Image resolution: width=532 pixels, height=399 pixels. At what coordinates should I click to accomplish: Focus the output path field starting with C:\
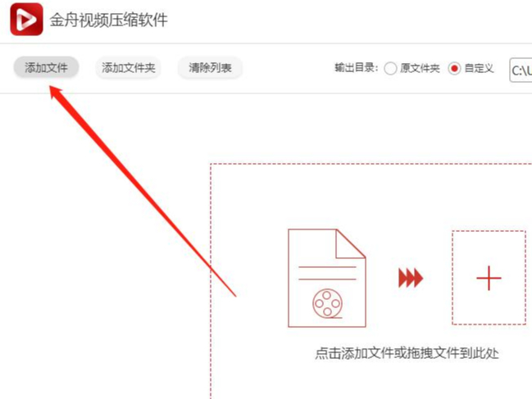pos(521,70)
